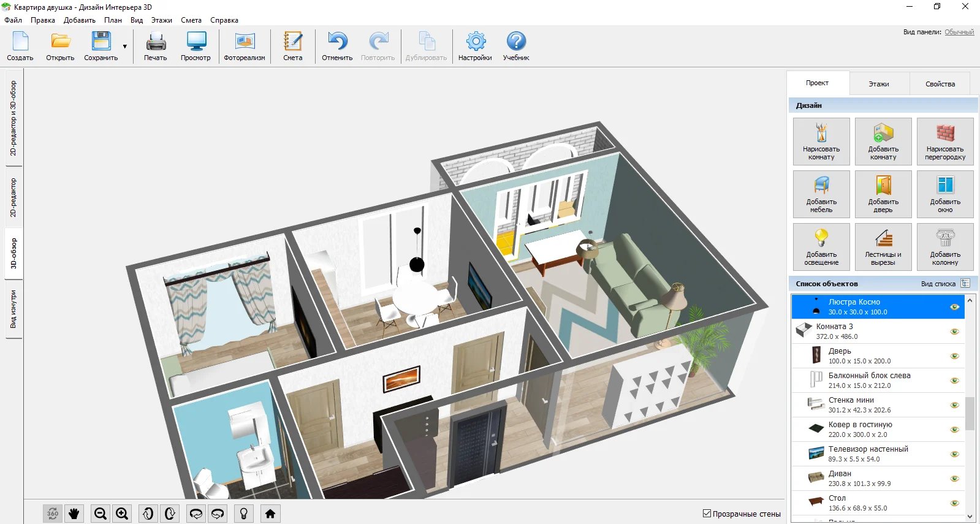The height and width of the screenshot is (524, 980).
Task: Click Добавить дверь door button
Action: point(883,194)
